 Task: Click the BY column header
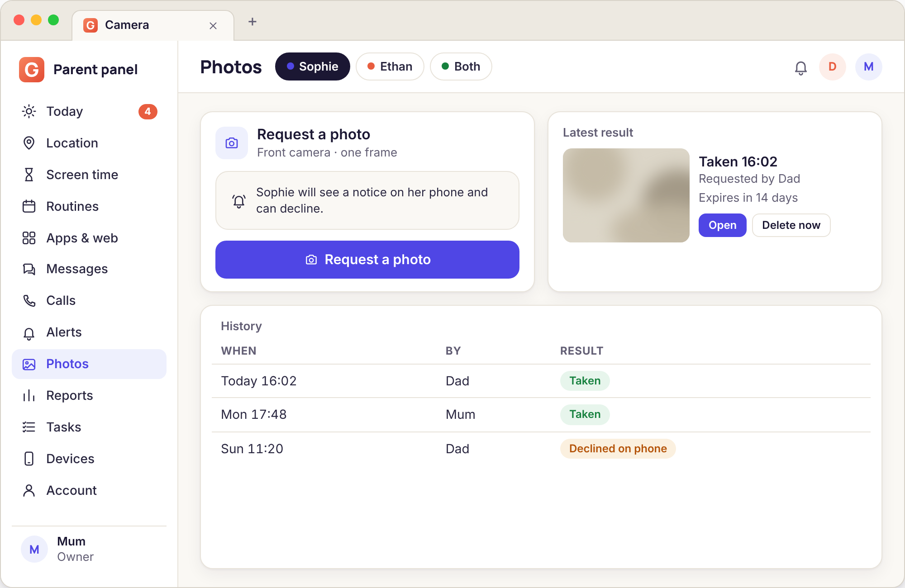coord(453,351)
